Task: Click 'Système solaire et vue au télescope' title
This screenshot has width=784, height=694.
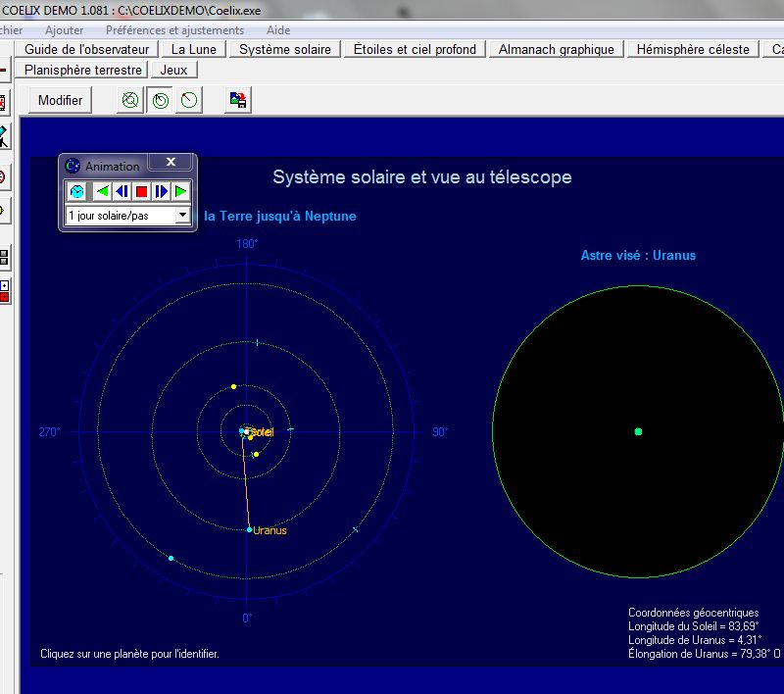Action: click(422, 177)
